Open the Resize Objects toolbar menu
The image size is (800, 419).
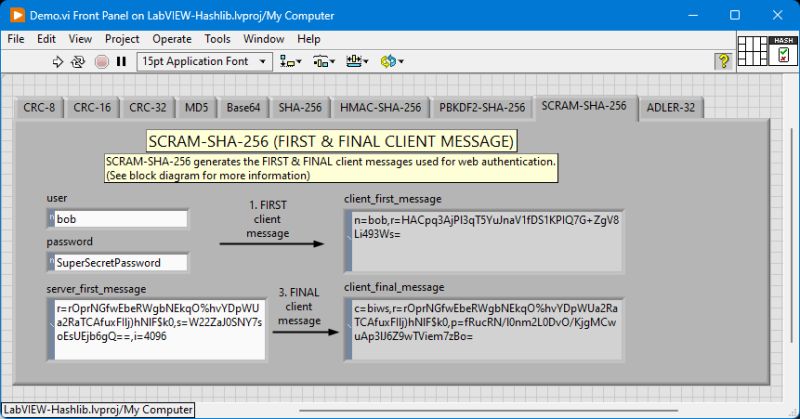(357, 62)
